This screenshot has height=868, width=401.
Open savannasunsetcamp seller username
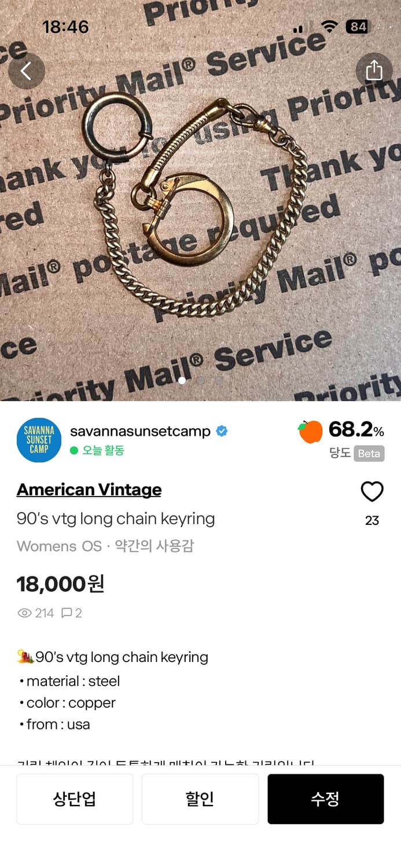tap(140, 431)
